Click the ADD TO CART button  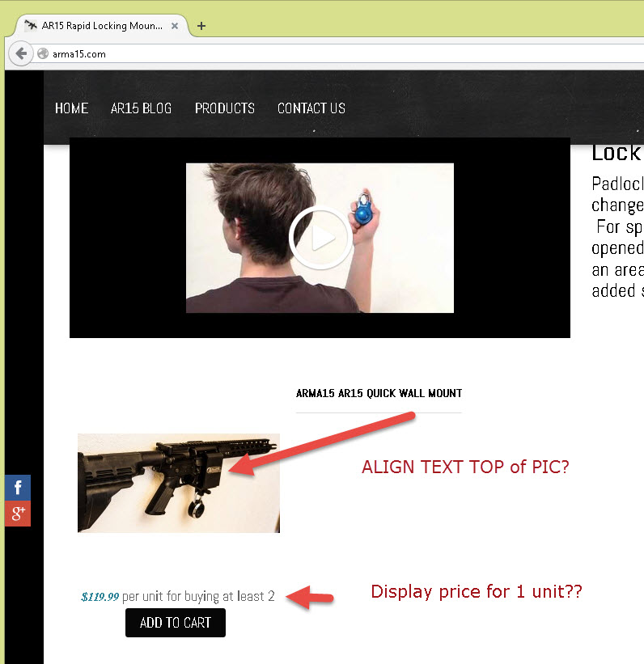[176, 623]
